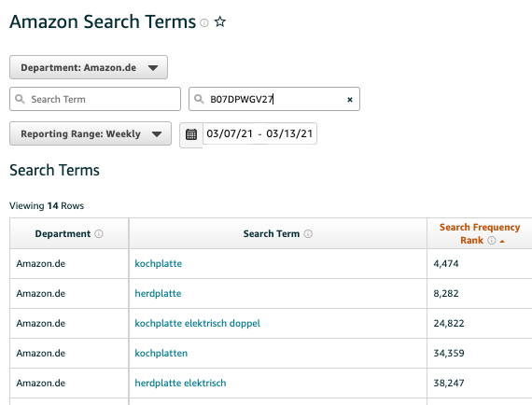
Task: Open the kochplatte elektrisch doppel link
Action: [198, 323]
